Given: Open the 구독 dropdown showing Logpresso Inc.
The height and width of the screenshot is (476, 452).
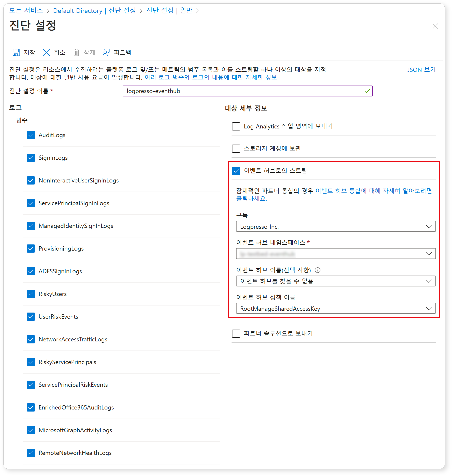Looking at the screenshot, I should tap(336, 226).
